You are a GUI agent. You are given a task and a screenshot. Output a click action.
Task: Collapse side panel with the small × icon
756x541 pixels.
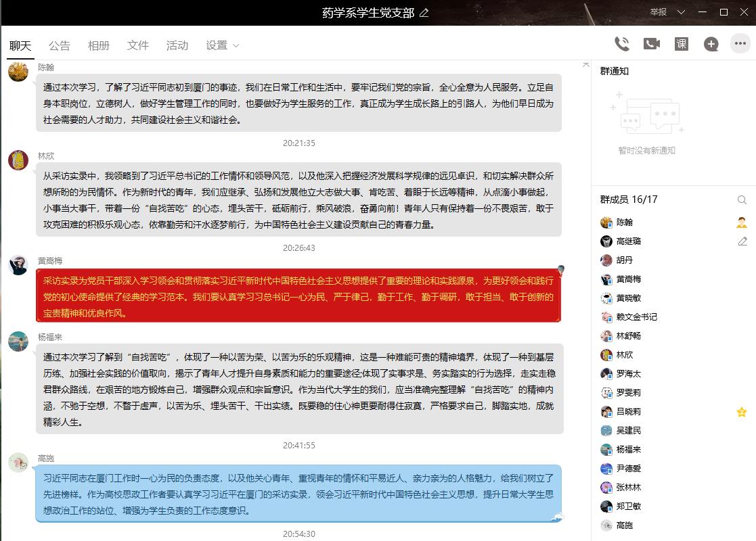click(x=585, y=65)
